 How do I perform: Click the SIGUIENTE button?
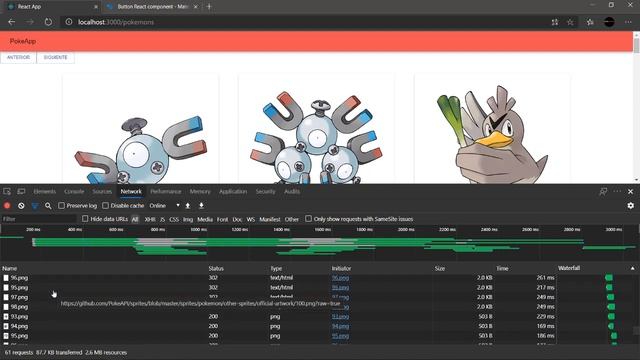[56, 58]
